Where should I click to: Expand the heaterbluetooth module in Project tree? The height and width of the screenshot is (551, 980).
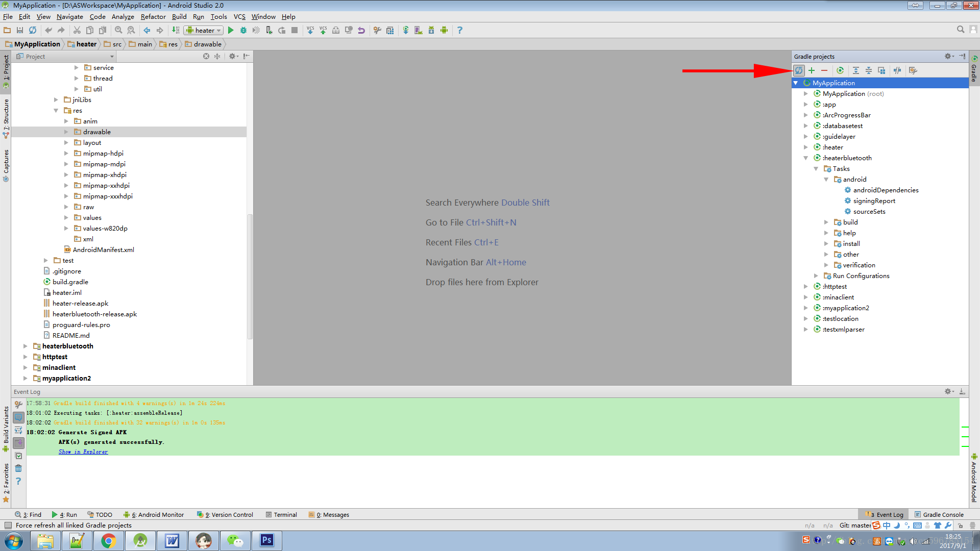click(26, 346)
